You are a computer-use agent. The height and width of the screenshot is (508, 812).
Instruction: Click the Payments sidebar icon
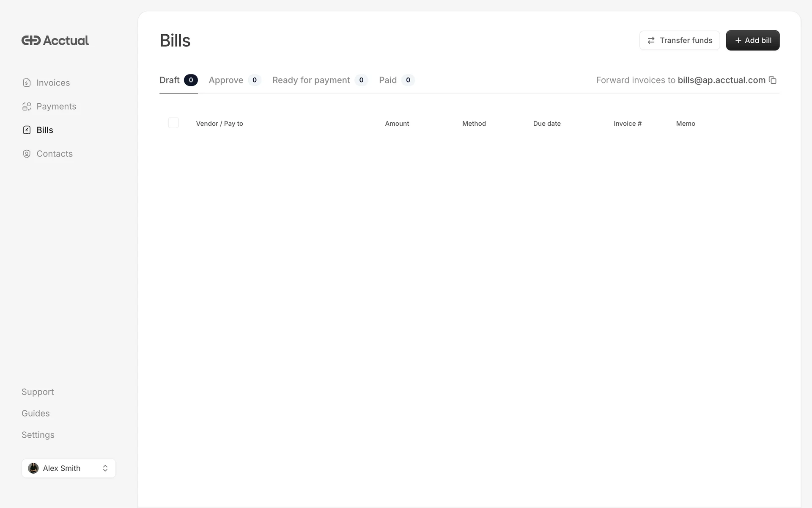tap(27, 106)
